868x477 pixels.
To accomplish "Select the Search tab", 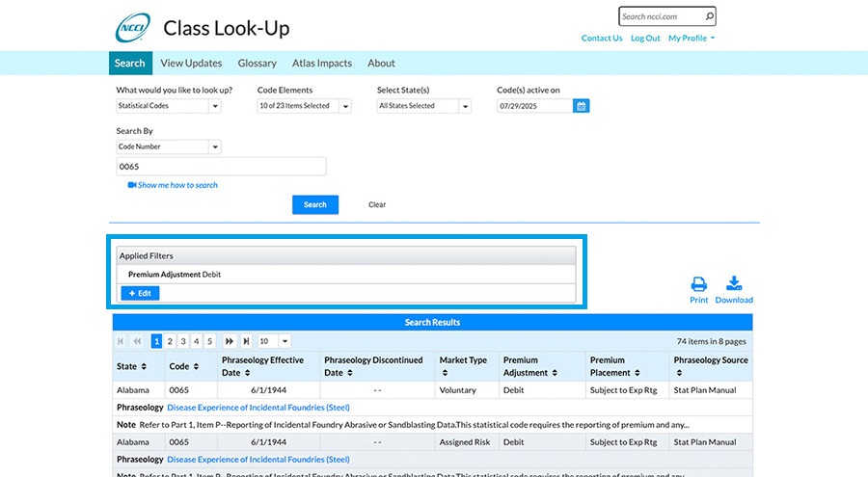I will click(130, 63).
